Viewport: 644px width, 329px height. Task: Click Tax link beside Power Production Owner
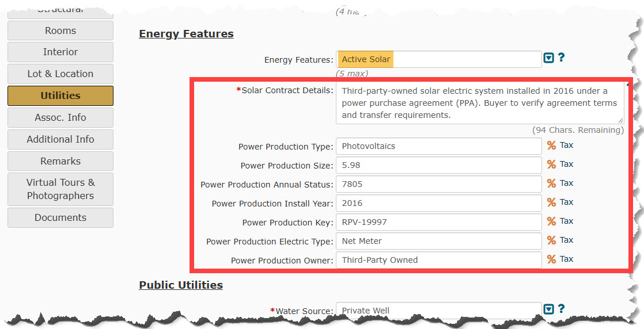pyautogui.click(x=566, y=258)
